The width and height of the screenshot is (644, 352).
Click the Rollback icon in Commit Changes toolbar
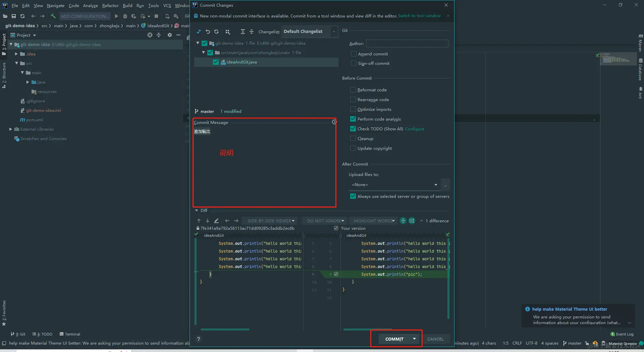[208, 32]
